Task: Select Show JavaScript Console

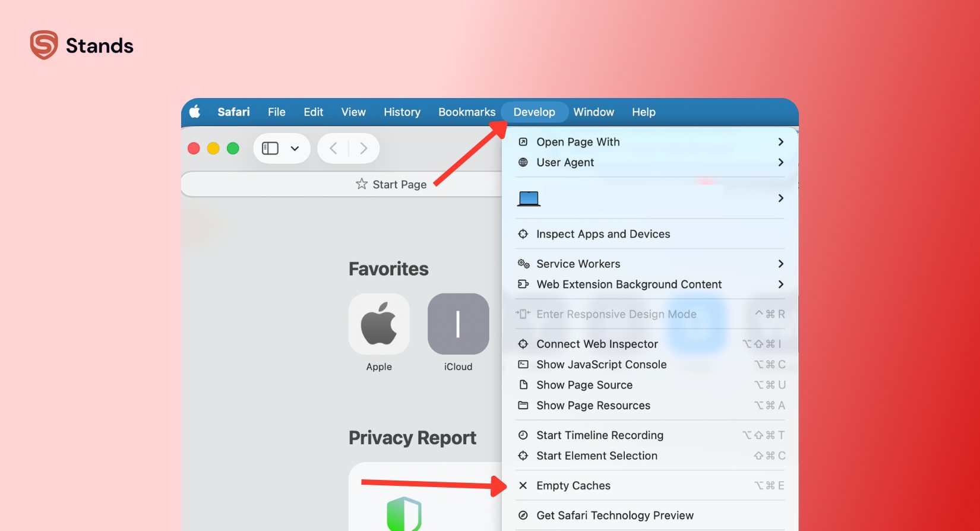Action: 650,365
